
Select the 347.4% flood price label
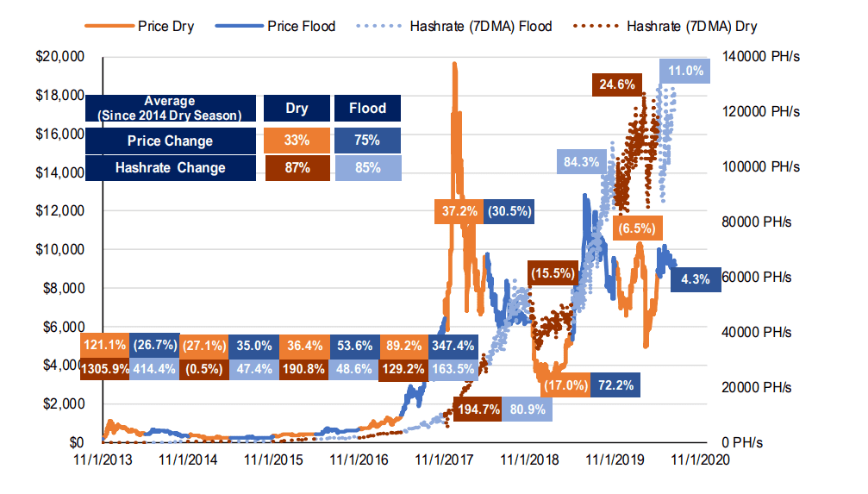coord(453,346)
